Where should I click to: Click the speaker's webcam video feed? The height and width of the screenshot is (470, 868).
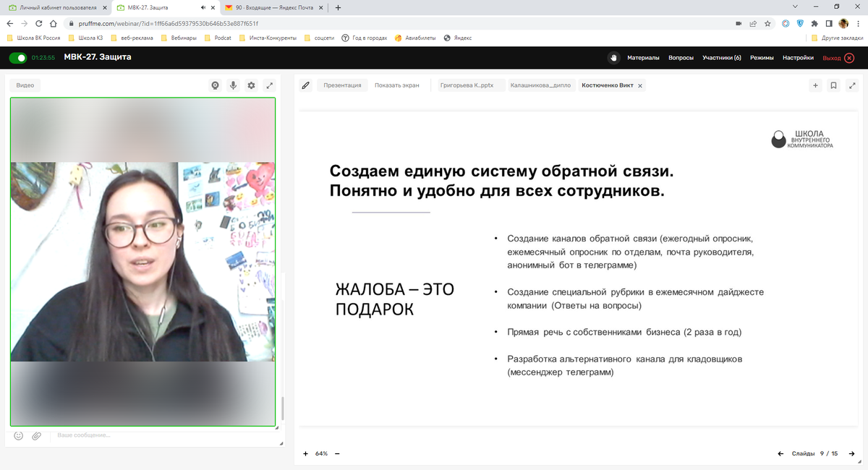coord(142,261)
